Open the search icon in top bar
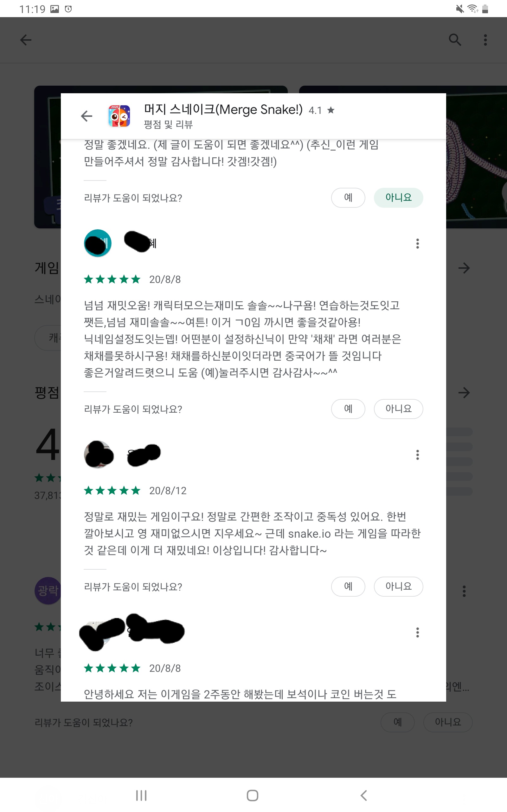Image resolution: width=507 pixels, height=812 pixels. coord(455,40)
